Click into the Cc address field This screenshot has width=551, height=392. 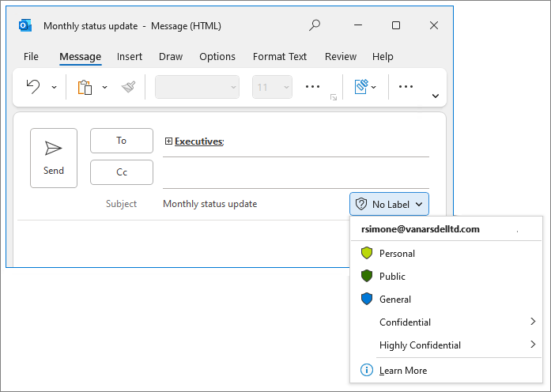[x=296, y=172]
